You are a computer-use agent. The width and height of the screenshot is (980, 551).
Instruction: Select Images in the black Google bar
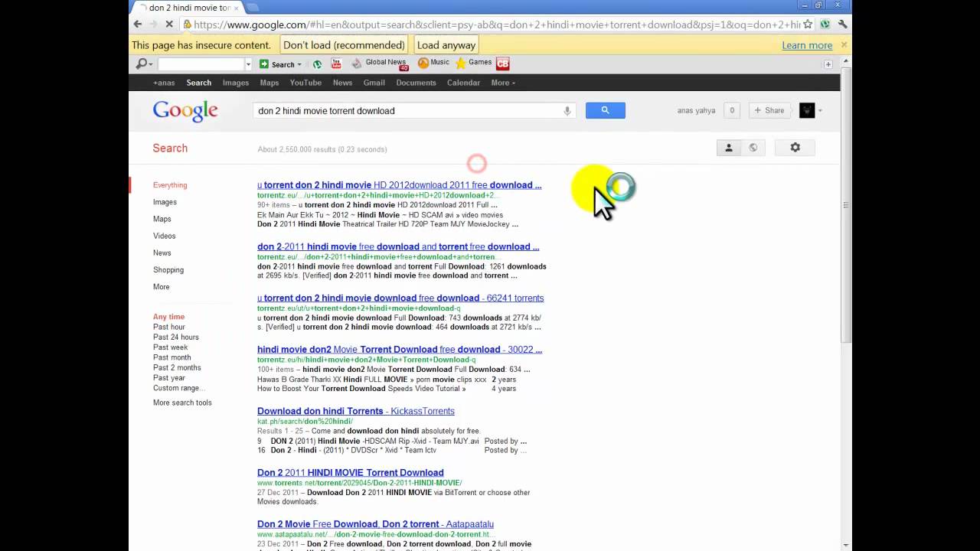click(236, 83)
